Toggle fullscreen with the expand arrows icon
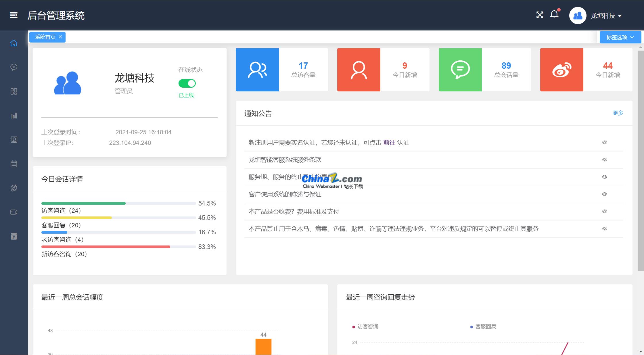Viewport: 644px width, 355px height. click(540, 15)
